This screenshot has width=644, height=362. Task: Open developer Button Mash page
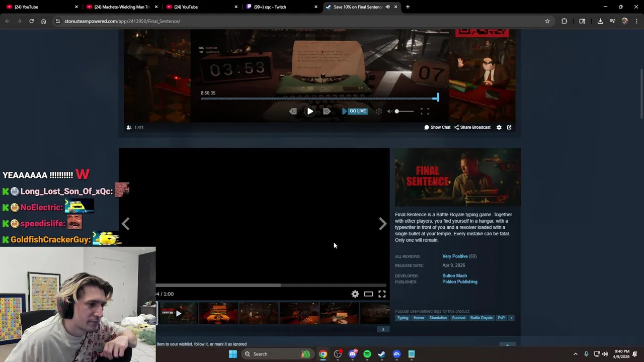454,276
